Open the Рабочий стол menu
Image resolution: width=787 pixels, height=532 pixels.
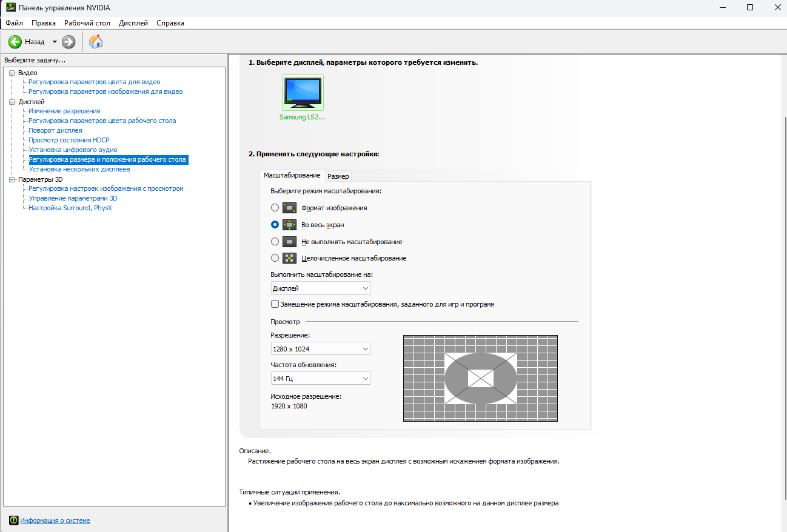(x=87, y=23)
